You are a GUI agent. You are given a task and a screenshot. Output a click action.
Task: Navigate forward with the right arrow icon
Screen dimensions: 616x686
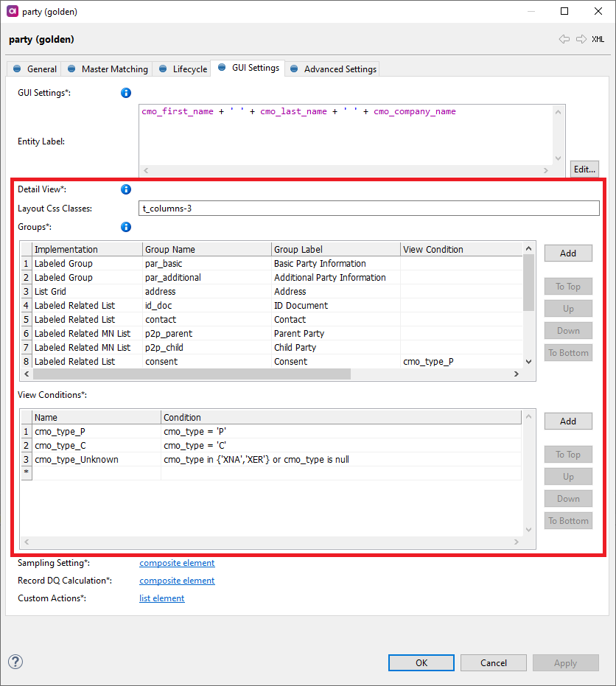[581, 39]
